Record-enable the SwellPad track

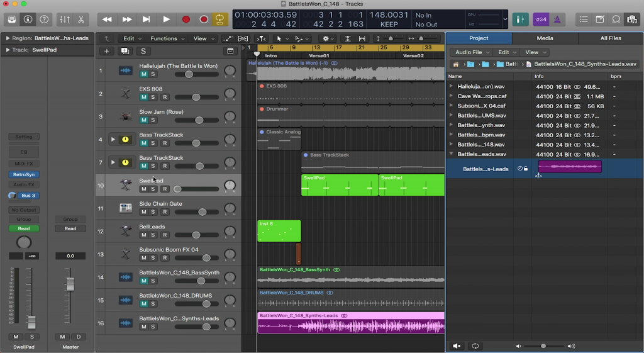(165, 189)
